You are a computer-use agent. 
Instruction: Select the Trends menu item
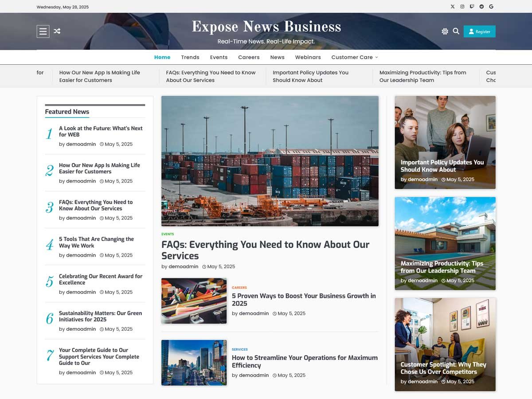click(x=190, y=57)
